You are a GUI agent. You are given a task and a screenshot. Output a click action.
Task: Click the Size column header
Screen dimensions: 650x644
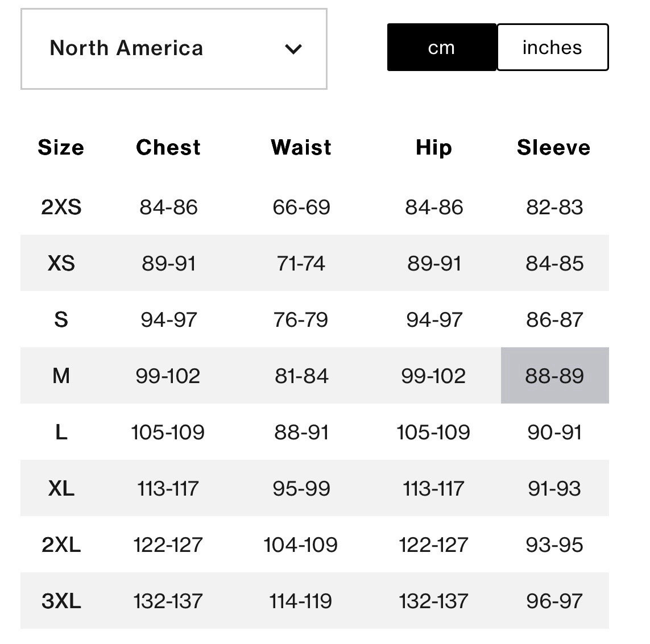(61, 148)
